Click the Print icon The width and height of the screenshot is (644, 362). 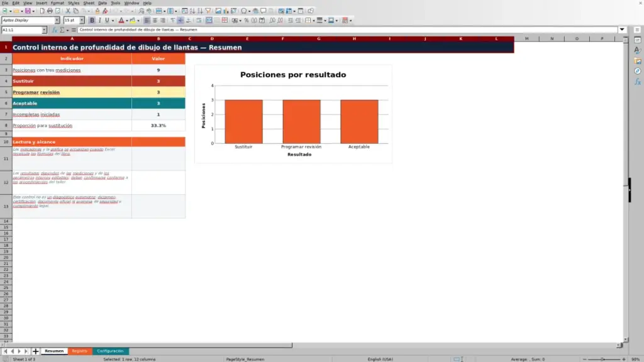tap(50, 11)
